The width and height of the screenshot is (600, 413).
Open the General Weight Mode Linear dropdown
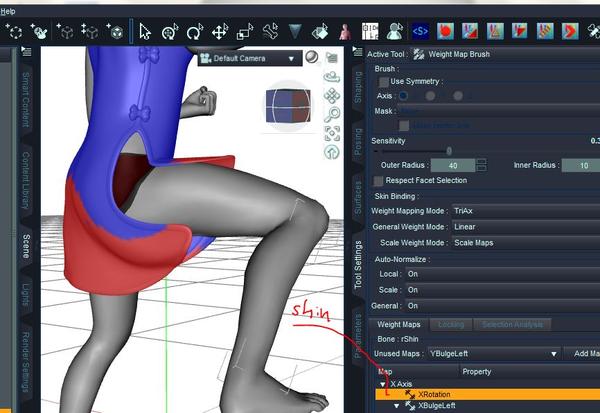click(x=526, y=227)
